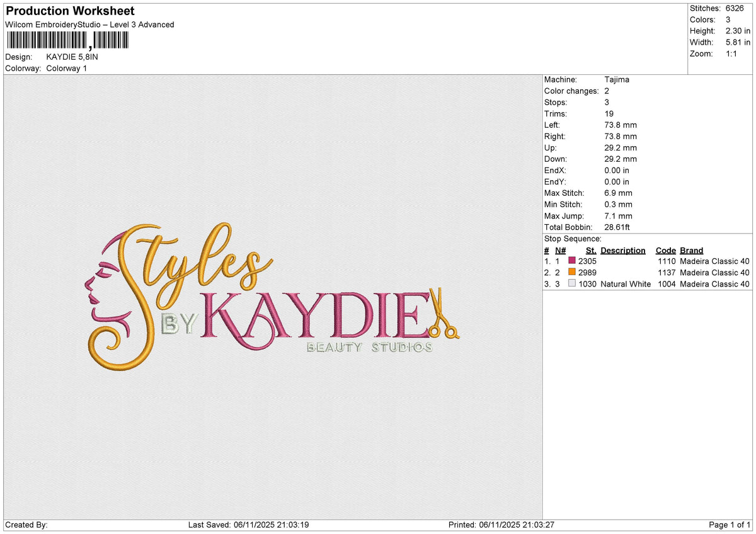
Task: Click the Wilcom EmbroideryStudio – Level 3 Advanced line
Action: [x=89, y=25]
